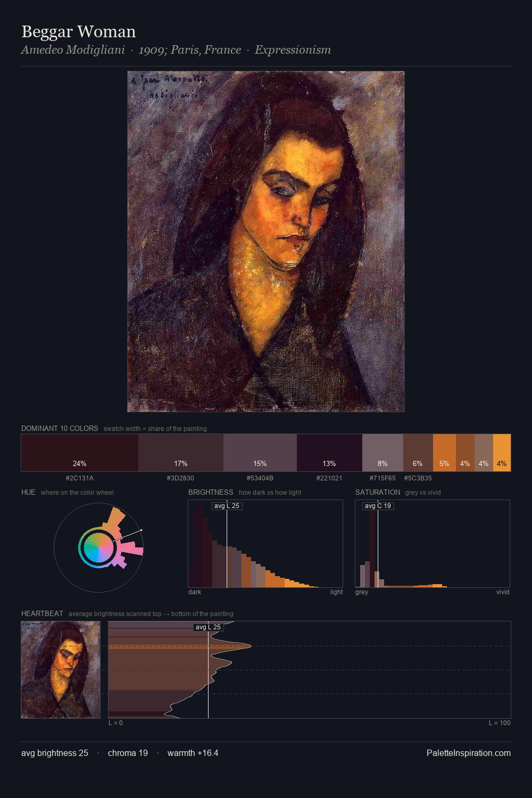Click the main Beggar Woman painting
Image resolution: width=532 pixels, height=798 pixels.
[266, 242]
